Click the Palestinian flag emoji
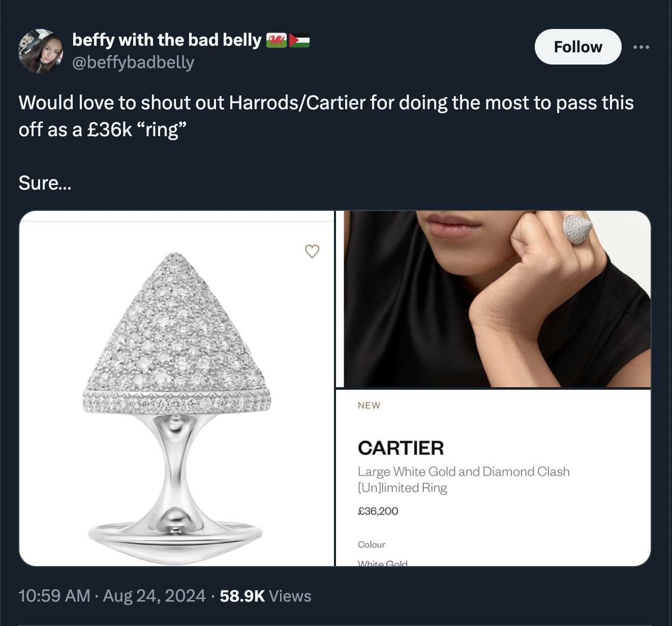Screen dimensions: 672x626 (x=299, y=40)
